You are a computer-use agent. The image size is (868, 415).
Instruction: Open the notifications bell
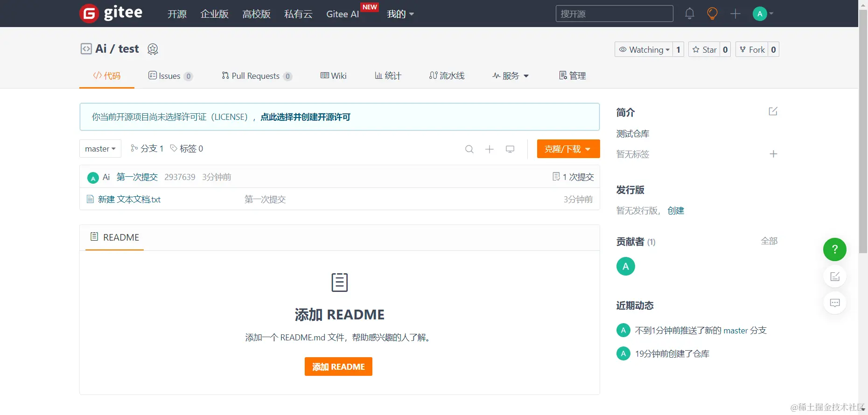click(690, 14)
